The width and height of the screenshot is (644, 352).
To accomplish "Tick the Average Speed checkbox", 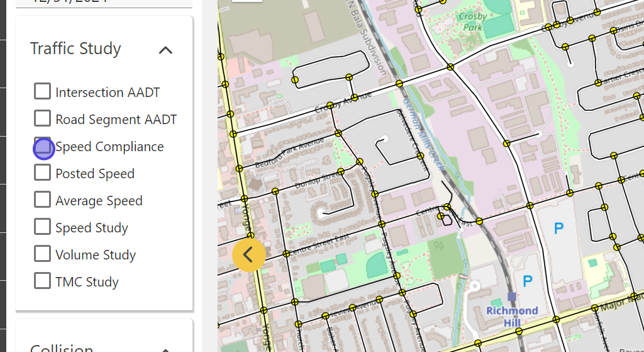I will click(42, 200).
